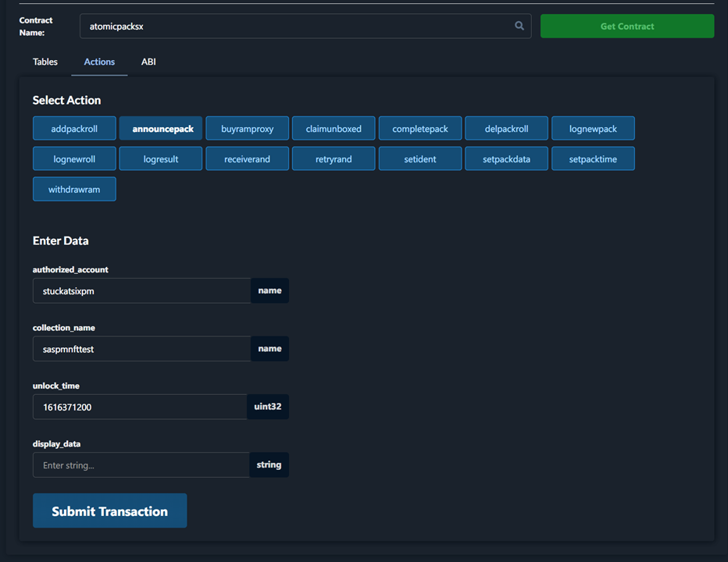Select the addpackroll action
728x562 pixels.
(x=74, y=129)
